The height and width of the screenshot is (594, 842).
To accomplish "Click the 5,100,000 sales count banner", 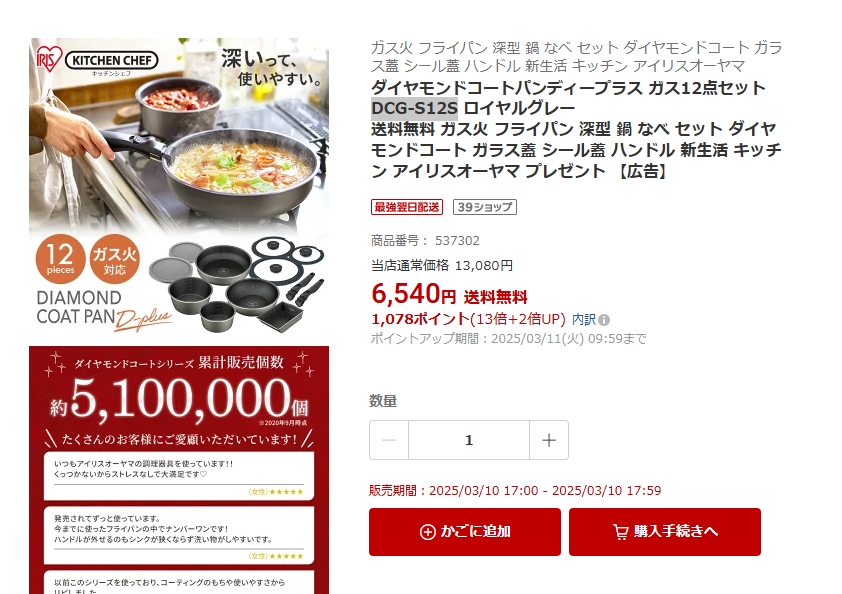I will 179,397.
